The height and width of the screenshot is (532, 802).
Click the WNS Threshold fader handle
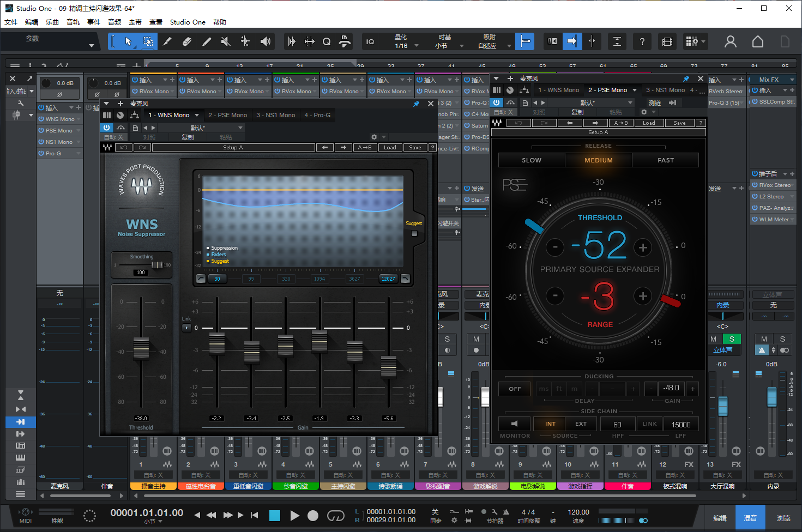(141, 348)
